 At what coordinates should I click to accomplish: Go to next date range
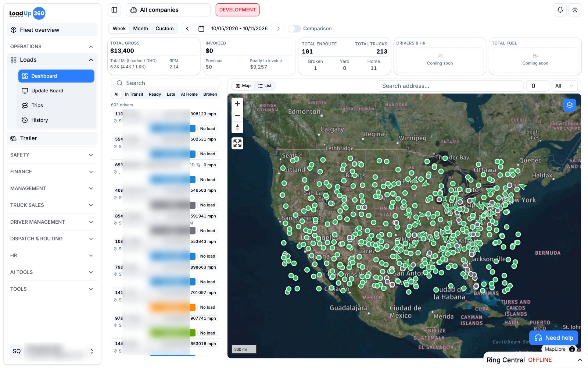pos(278,29)
